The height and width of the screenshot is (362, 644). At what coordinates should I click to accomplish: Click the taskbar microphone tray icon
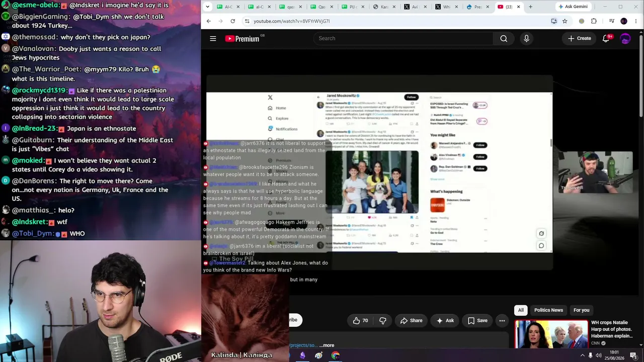click(x=591, y=355)
